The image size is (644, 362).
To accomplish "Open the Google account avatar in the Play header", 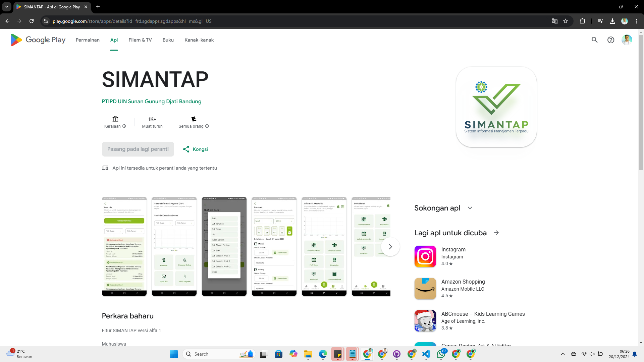I will click(x=627, y=40).
